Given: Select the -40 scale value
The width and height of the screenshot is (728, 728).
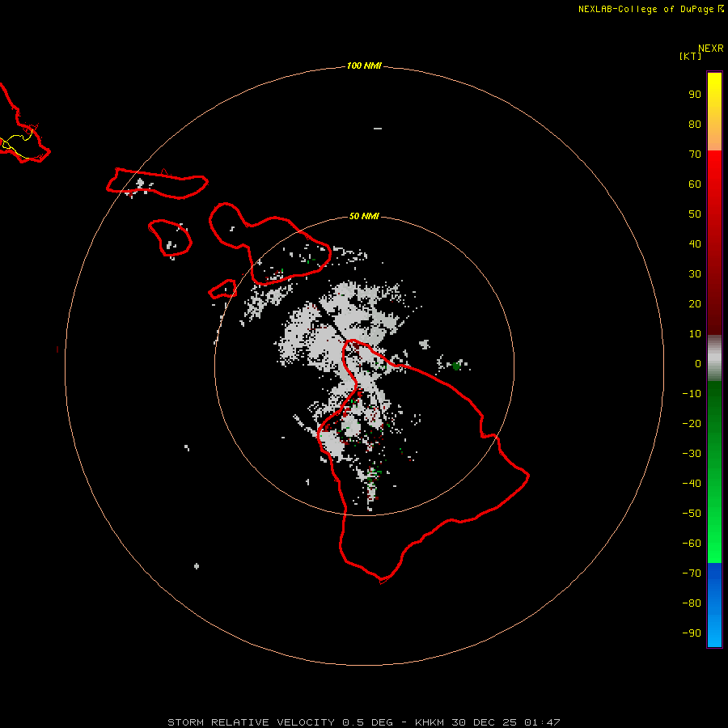Looking at the screenshot, I should 692,484.
